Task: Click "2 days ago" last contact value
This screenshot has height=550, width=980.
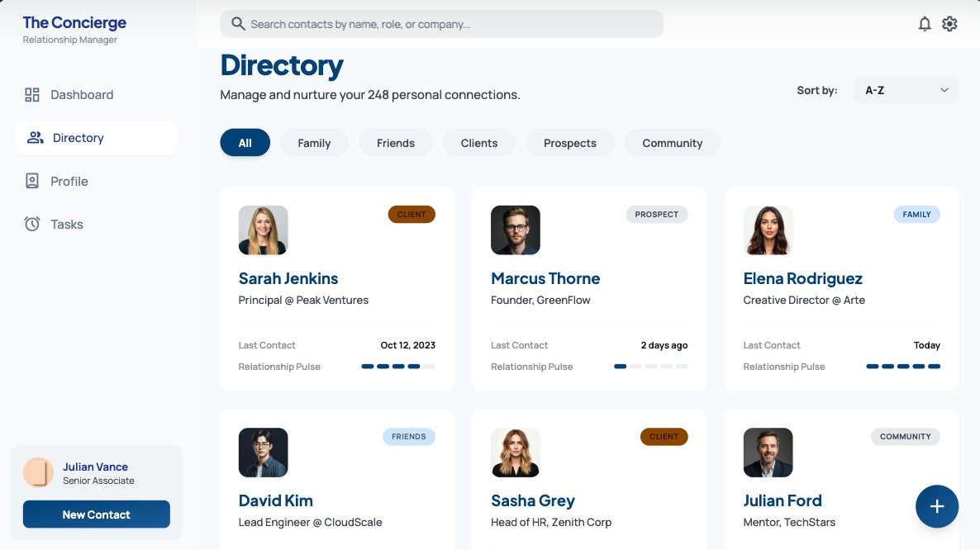Action: pyautogui.click(x=664, y=345)
